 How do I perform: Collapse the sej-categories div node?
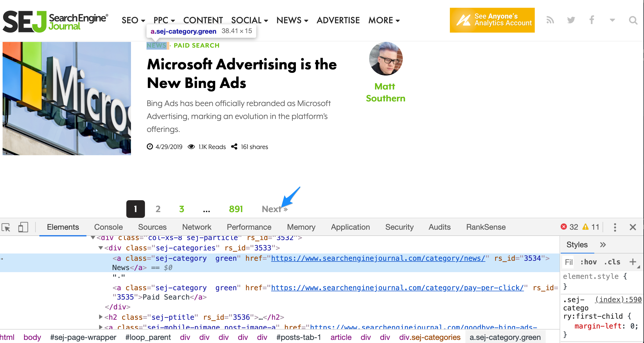101,248
